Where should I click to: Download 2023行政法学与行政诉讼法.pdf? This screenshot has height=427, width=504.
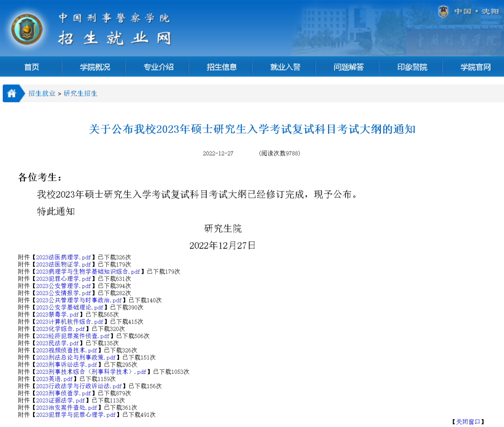(x=79, y=386)
